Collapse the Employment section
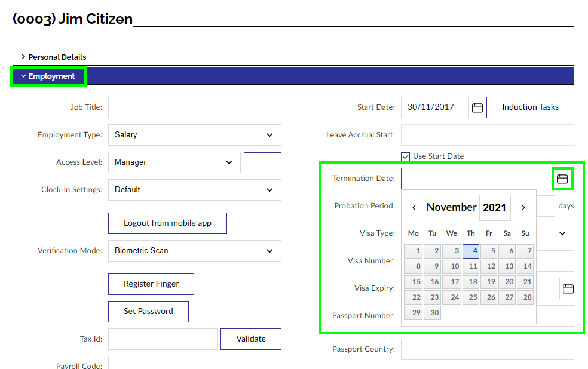This screenshot has height=369, width=588. 48,76
